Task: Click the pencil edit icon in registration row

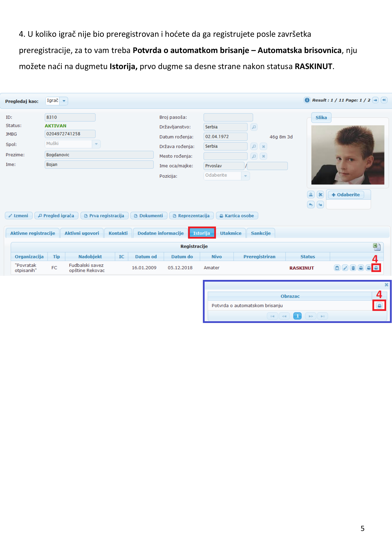Action: (345, 268)
